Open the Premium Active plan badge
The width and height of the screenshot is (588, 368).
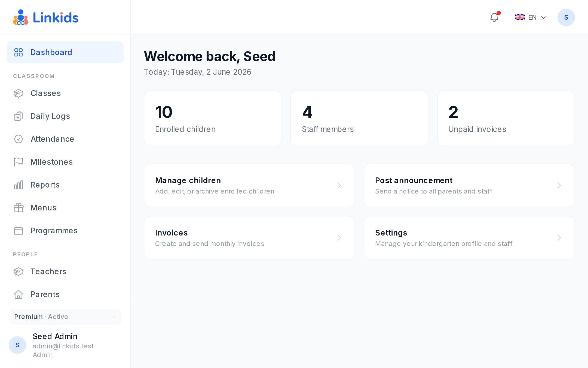tap(65, 317)
